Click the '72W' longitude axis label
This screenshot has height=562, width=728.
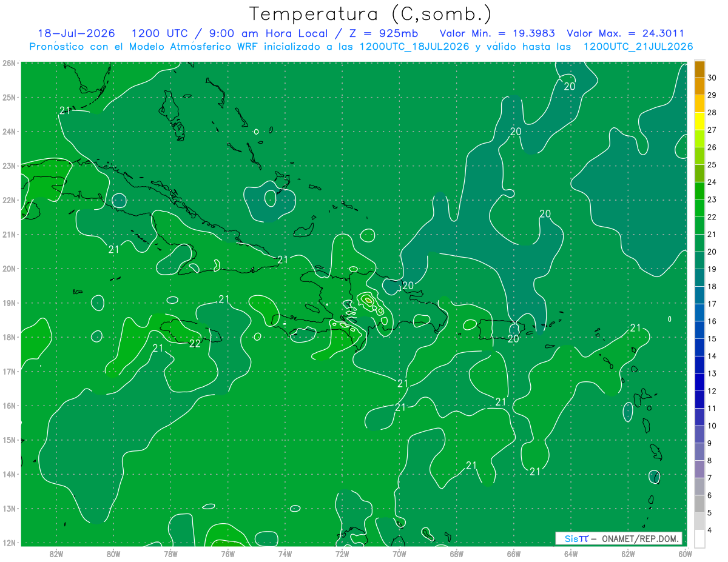coord(342,554)
